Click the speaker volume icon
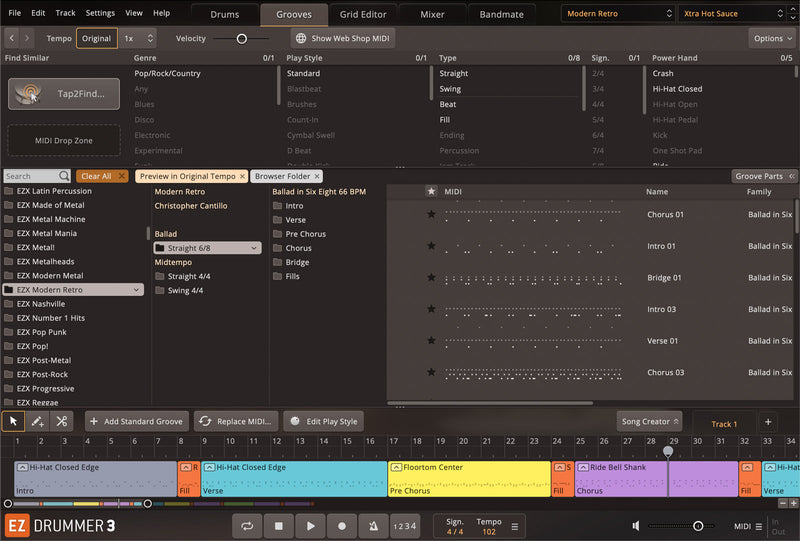 [636, 525]
